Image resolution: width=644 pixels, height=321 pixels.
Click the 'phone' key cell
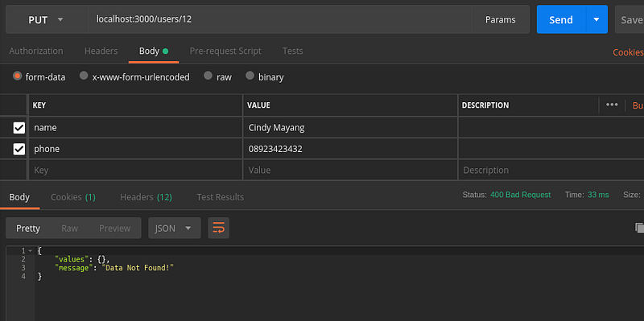point(135,149)
